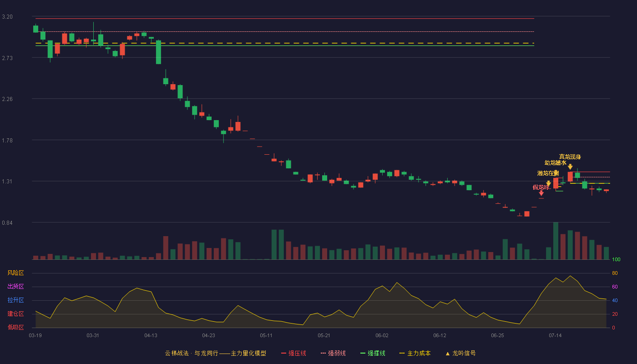Click the 03-19 date label
This screenshot has width=637, height=364.
pyautogui.click(x=35, y=335)
